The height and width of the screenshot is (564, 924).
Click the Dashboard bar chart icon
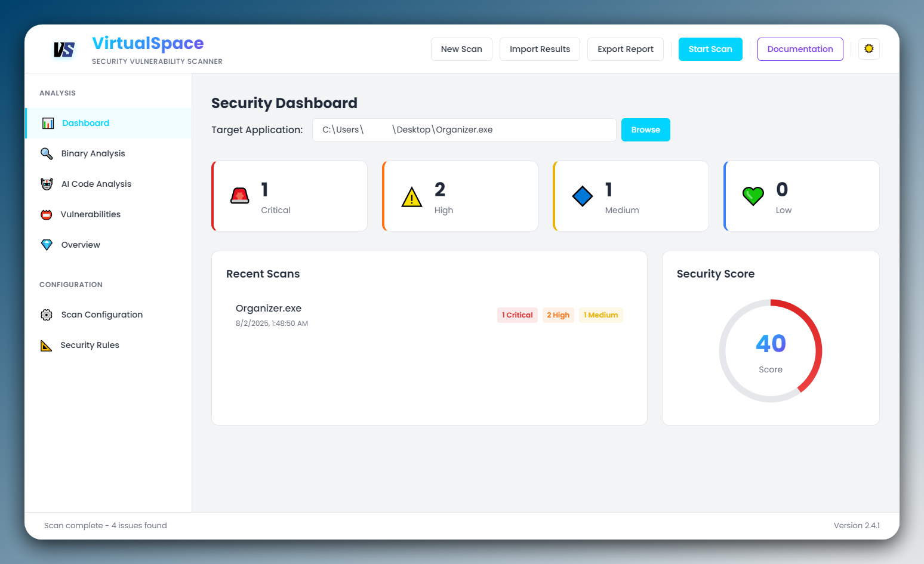(48, 124)
